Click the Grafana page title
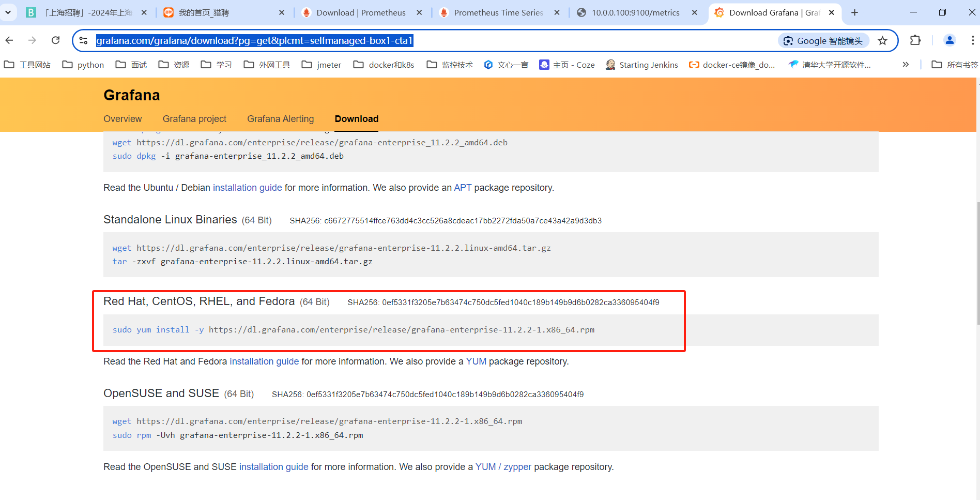This screenshot has height=500, width=980. point(132,95)
